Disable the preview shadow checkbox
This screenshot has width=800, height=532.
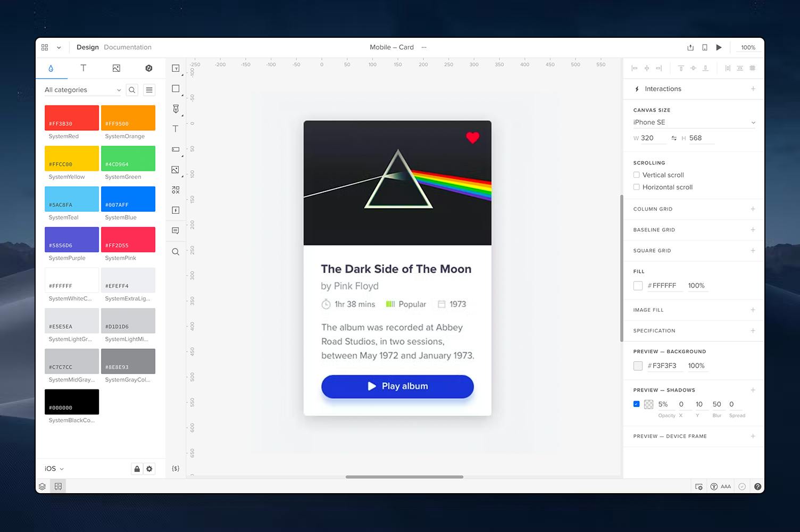pyautogui.click(x=636, y=404)
